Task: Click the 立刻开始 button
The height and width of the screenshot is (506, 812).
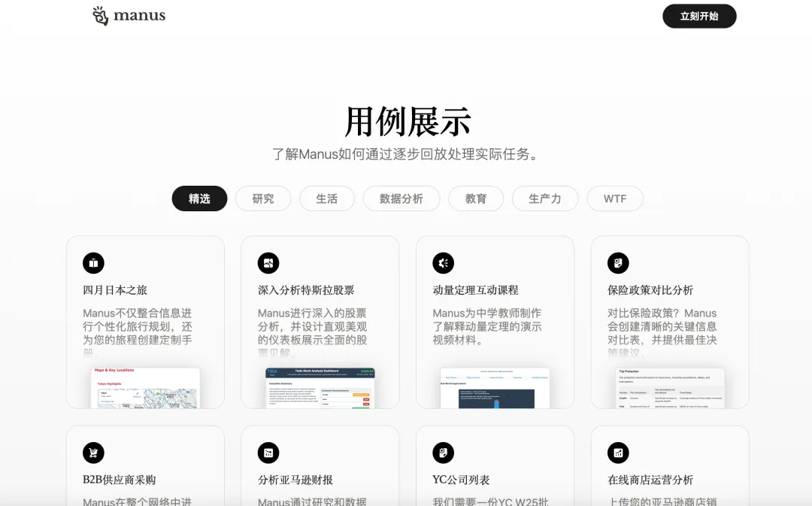Action: 699,16
